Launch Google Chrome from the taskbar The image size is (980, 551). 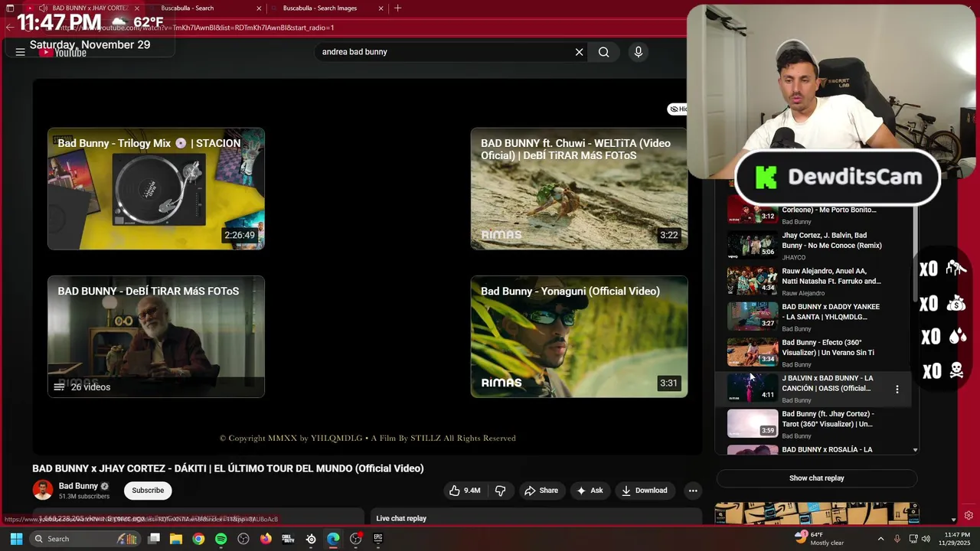pos(198,539)
